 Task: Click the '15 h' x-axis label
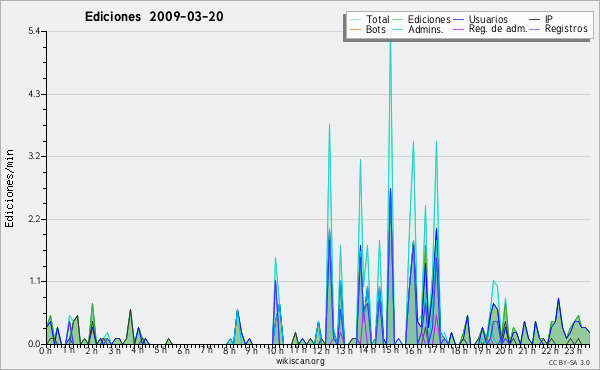(390, 350)
